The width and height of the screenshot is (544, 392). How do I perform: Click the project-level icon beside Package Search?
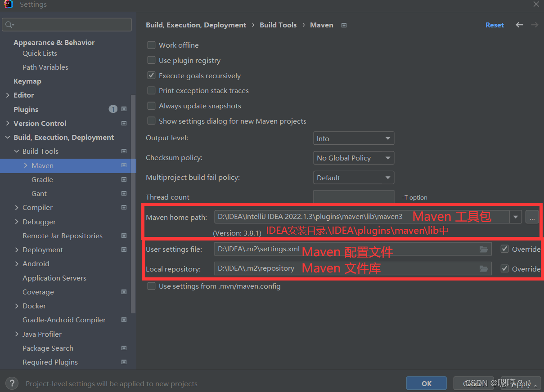(x=124, y=348)
